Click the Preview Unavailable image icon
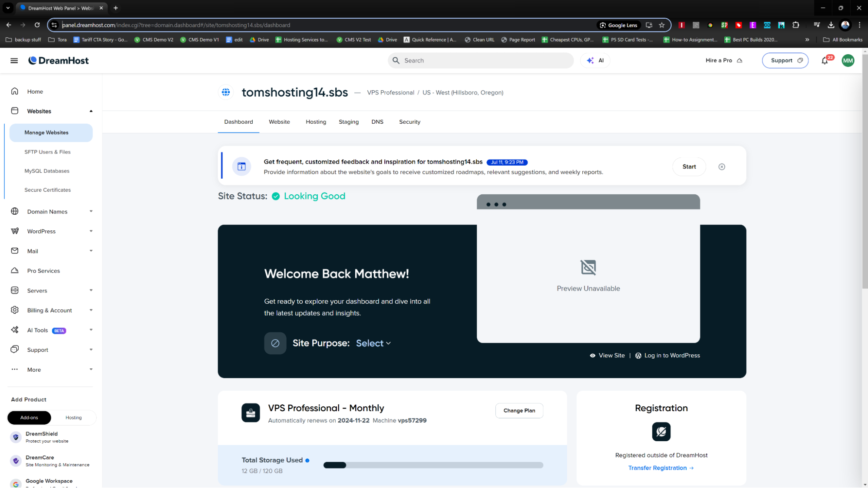The image size is (868, 488). 588,267
